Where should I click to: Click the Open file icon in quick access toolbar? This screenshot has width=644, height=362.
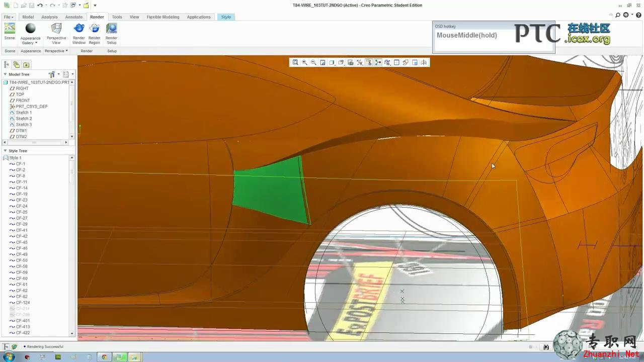point(24,5)
